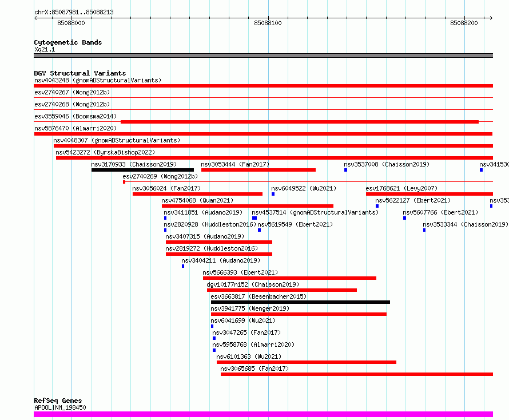The image size is (509, 420).
Task: Click blue marker under nsv3411851 (Audano2019)
Action: click(x=165, y=218)
